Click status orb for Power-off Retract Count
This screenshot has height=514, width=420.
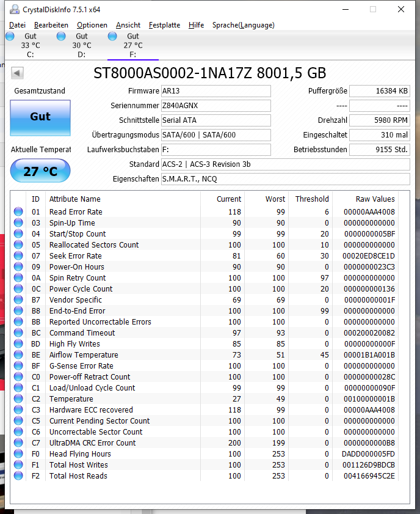tap(18, 376)
